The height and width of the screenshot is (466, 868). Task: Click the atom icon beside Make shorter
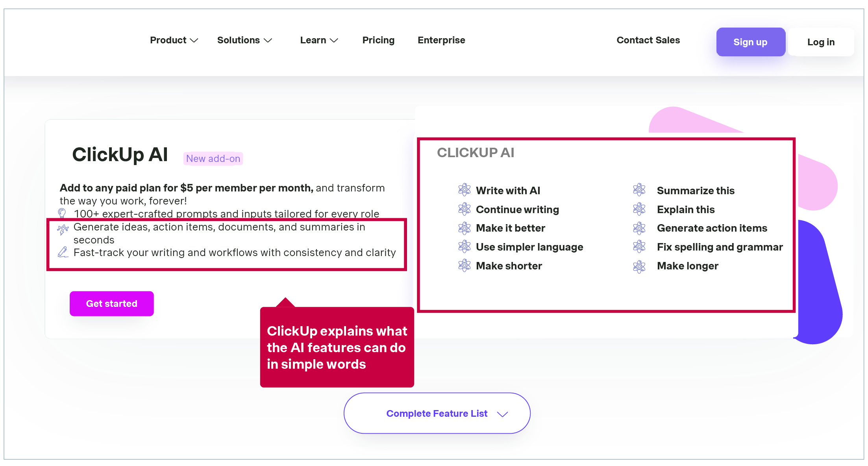pos(464,265)
